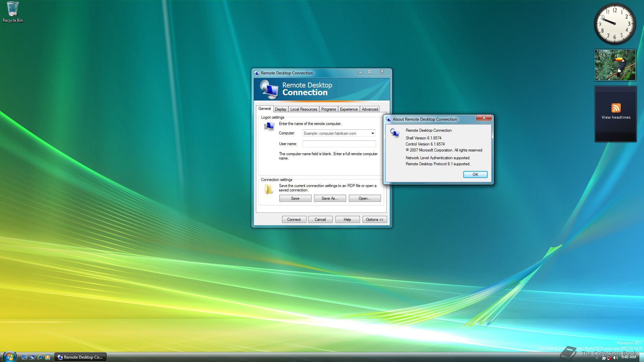
Task: Open the Programs tab
Action: tap(328, 109)
